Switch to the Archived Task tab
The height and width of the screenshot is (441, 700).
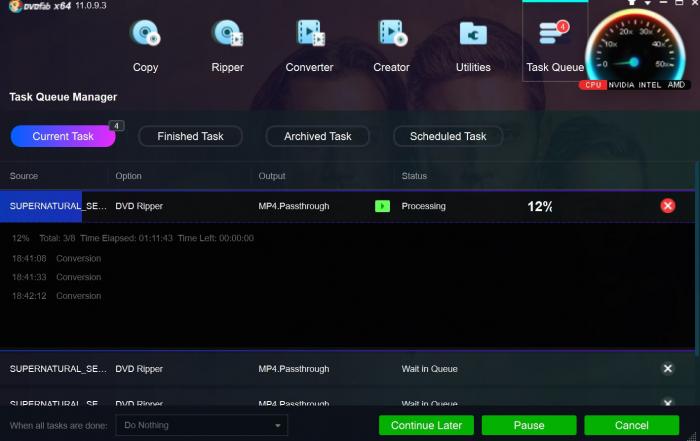click(317, 136)
